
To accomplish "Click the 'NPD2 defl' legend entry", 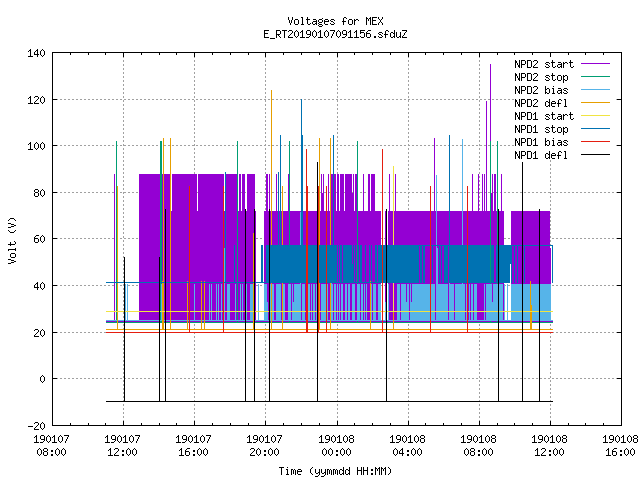I will 541,103.
